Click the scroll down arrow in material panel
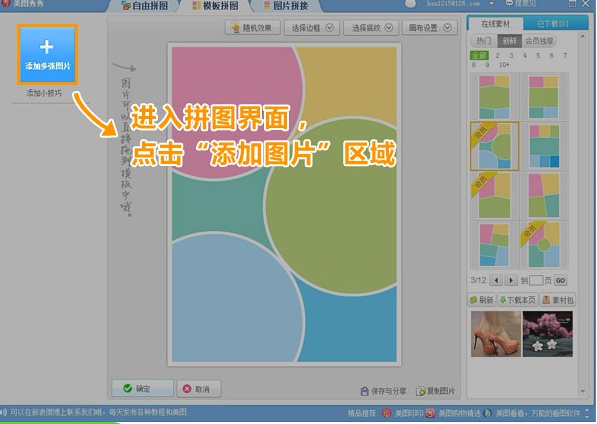 point(583,391)
